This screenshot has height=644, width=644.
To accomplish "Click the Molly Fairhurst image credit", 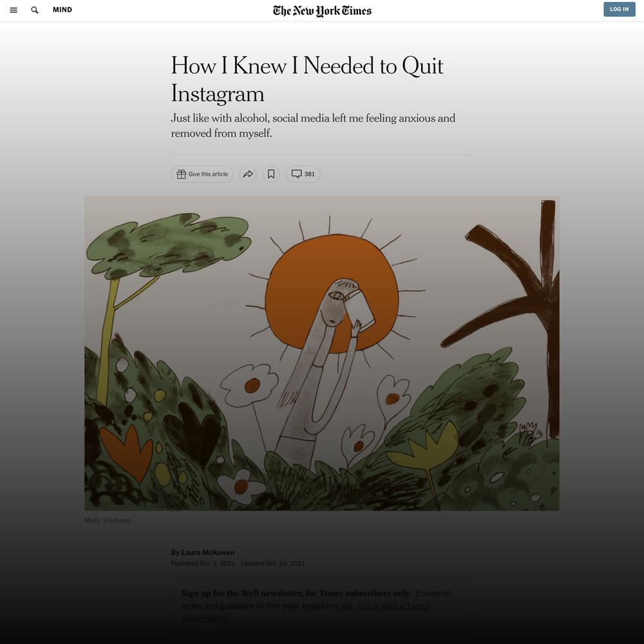I will [108, 520].
